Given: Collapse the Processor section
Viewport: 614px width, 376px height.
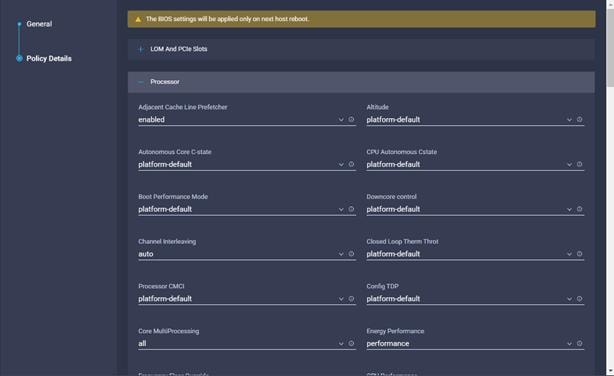Looking at the screenshot, I should tap(361, 82).
